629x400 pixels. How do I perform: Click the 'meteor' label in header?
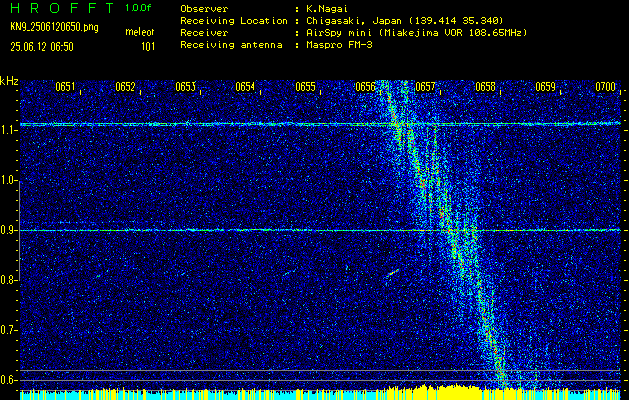(x=140, y=32)
